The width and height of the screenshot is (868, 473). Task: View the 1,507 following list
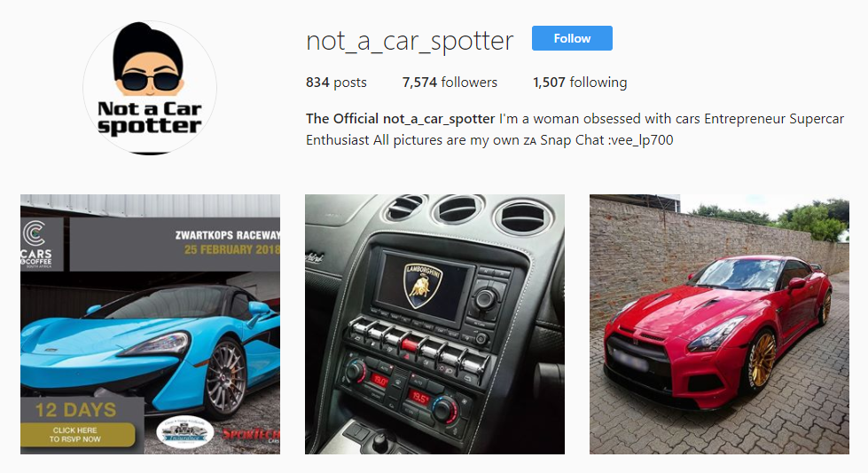[580, 83]
